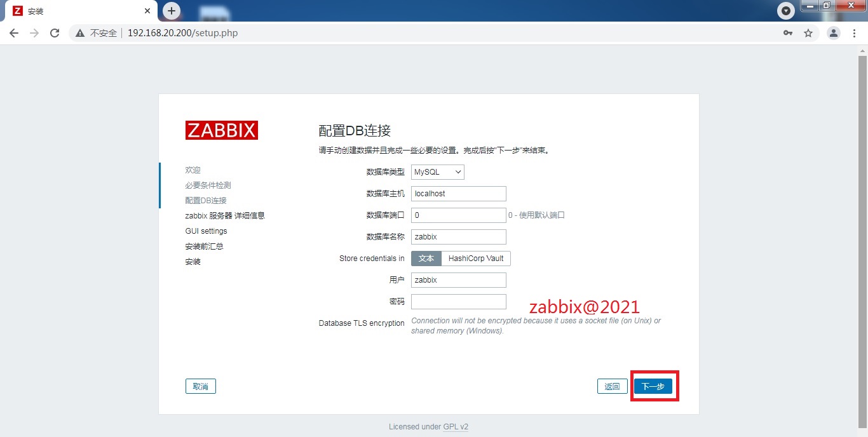The height and width of the screenshot is (437, 868).
Task: Select 必要条件检测 step in sidebar
Action: (208, 185)
